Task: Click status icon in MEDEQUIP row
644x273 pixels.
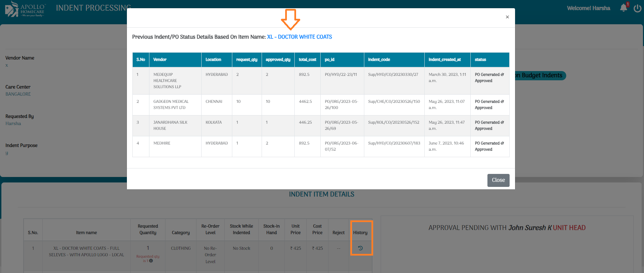Action: coord(502,74)
